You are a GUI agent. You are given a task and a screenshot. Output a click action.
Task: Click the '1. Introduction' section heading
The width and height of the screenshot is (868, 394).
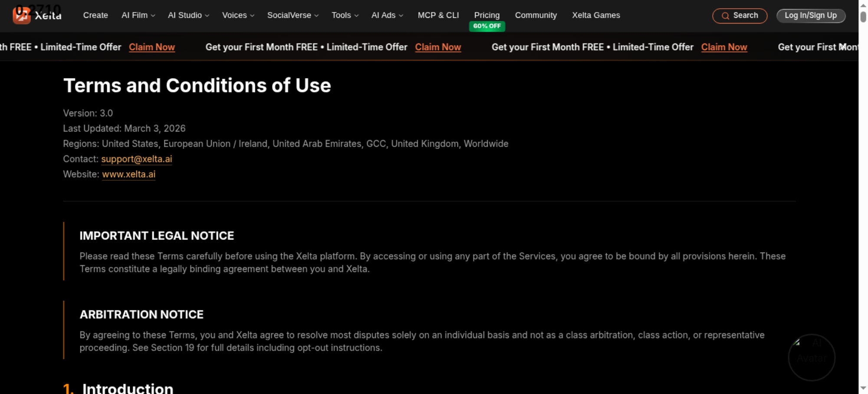[118, 388]
